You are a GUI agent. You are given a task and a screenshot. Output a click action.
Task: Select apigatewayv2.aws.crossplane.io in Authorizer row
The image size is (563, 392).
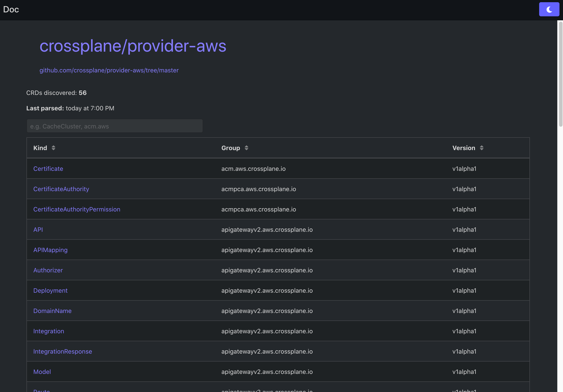pos(267,270)
